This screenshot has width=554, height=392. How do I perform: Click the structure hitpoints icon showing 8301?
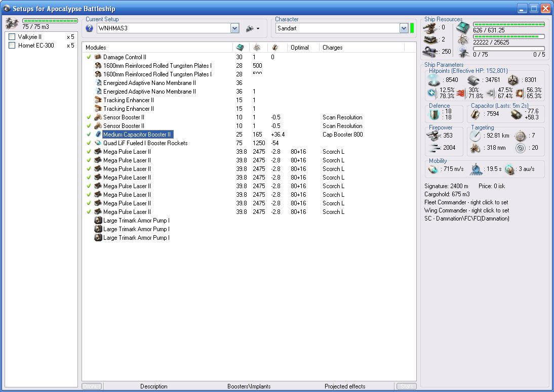[513, 80]
